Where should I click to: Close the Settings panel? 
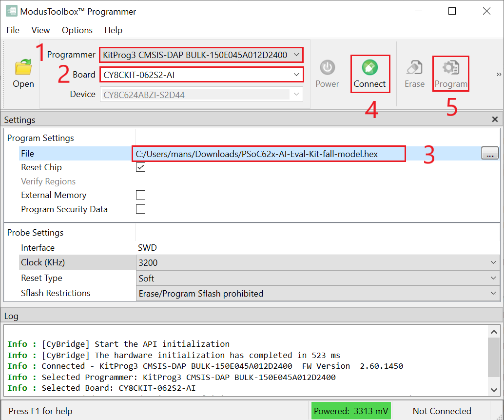click(495, 120)
